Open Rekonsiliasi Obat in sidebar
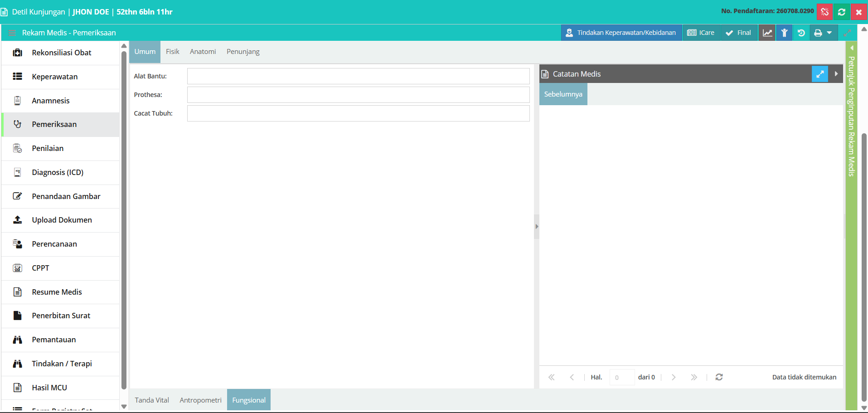The width and height of the screenshot is (868, 413). click(61, 53)
